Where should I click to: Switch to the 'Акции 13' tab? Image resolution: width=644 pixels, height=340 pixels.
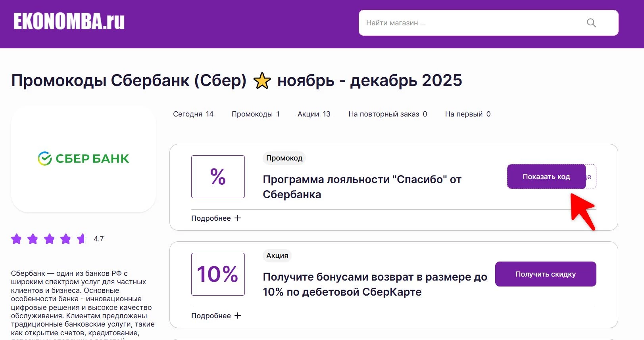(x=314, y=114)
